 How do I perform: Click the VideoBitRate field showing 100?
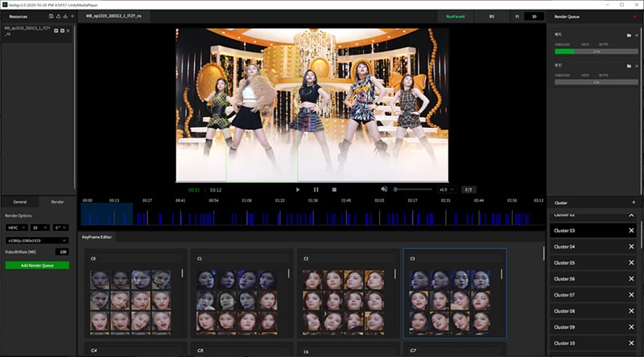coord(62,252)
